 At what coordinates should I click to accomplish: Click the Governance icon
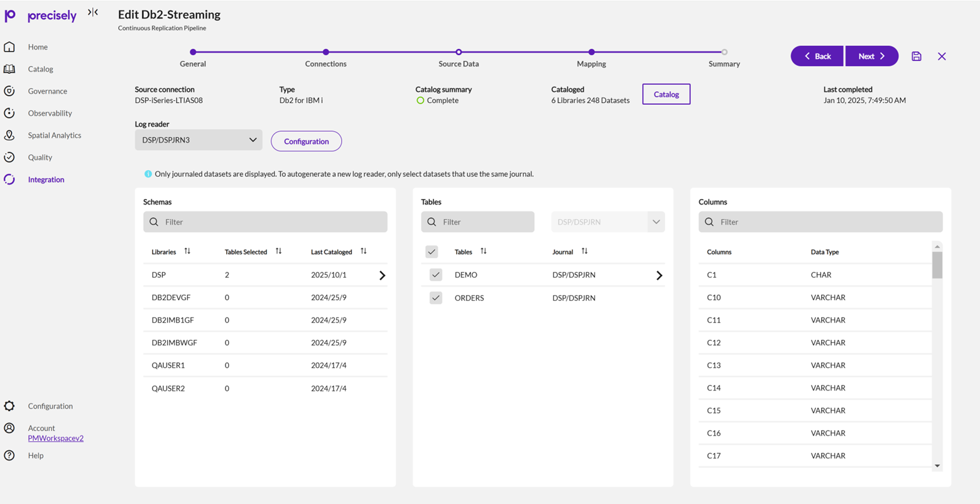tap(9, 91)
